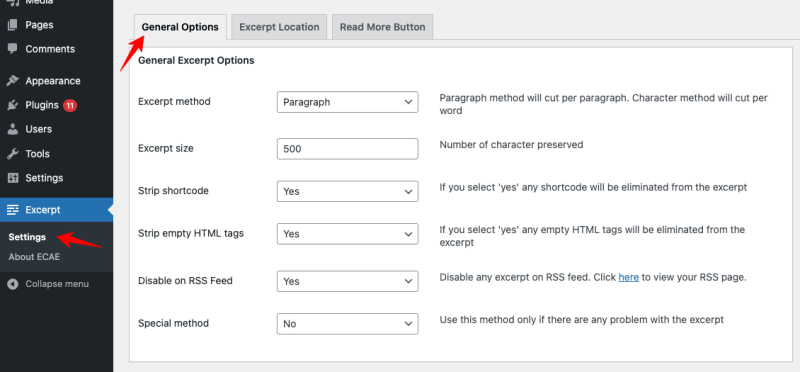
Task: Click 'Number of character preserved' description
Action: coord(511,144)
